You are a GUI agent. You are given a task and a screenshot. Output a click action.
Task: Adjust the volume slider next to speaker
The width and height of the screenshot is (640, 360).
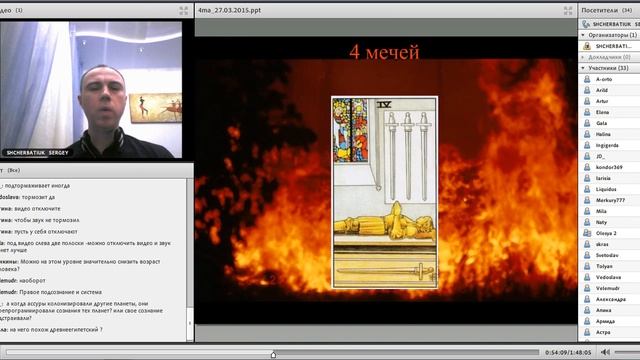click(627, 352)
